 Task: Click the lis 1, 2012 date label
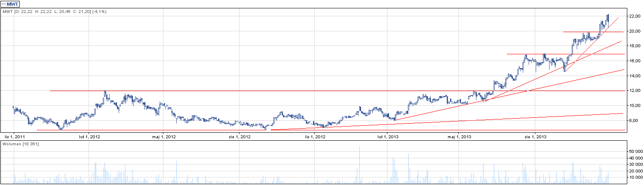coord(315,137)
